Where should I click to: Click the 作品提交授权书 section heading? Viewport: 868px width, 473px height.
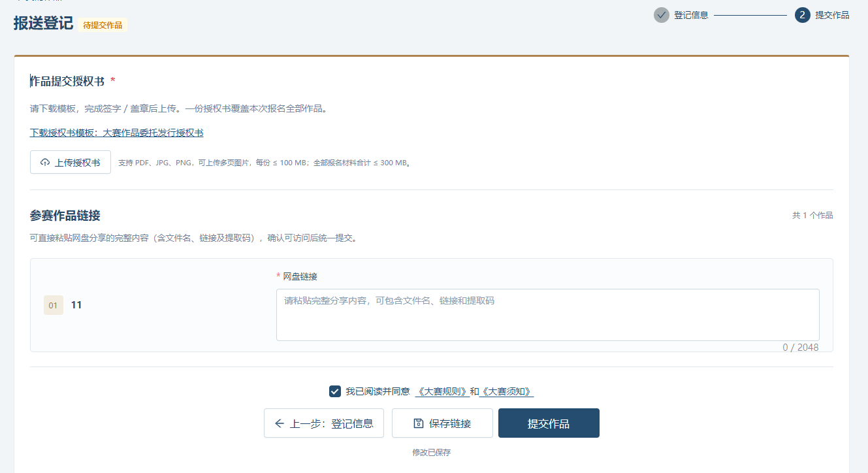[67, 81]
